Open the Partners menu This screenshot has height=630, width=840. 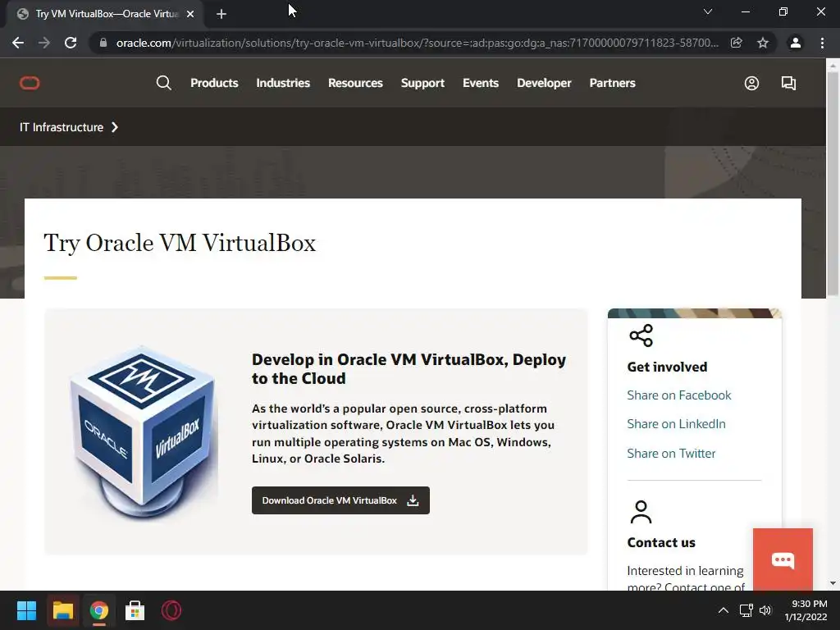[612, 83]
